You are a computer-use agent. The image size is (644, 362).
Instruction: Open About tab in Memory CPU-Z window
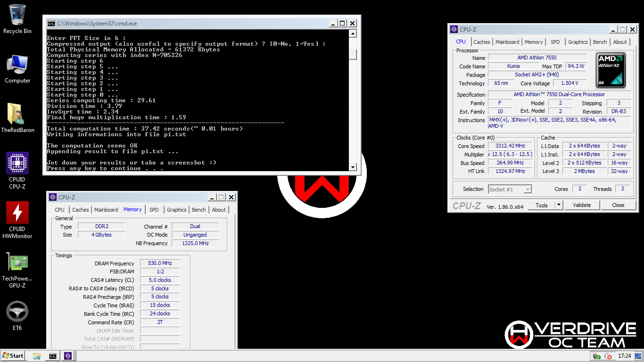tap(219, 210)
